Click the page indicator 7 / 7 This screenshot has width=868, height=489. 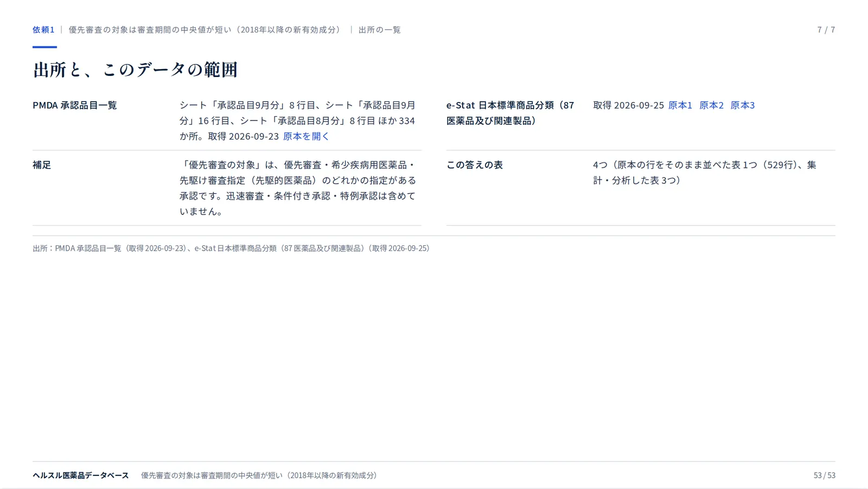(826, 30)
